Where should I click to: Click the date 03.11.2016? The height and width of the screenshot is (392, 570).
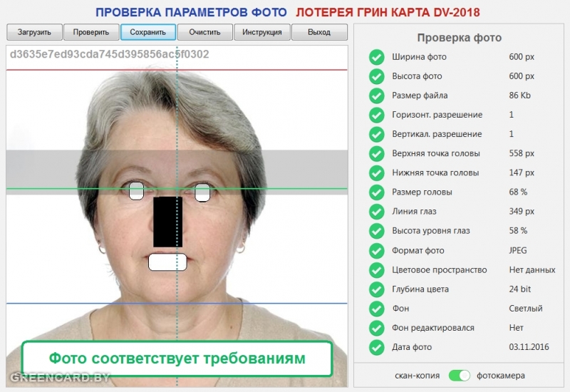529,347
